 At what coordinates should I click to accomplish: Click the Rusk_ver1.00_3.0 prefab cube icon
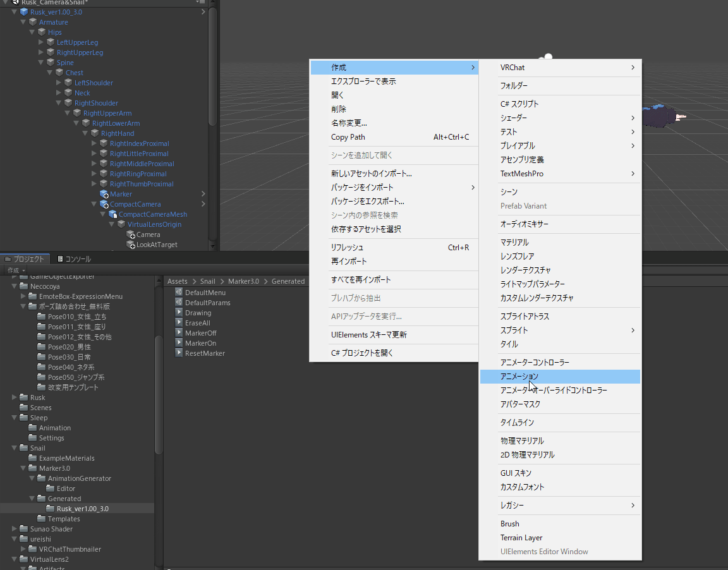pos(24,12)
